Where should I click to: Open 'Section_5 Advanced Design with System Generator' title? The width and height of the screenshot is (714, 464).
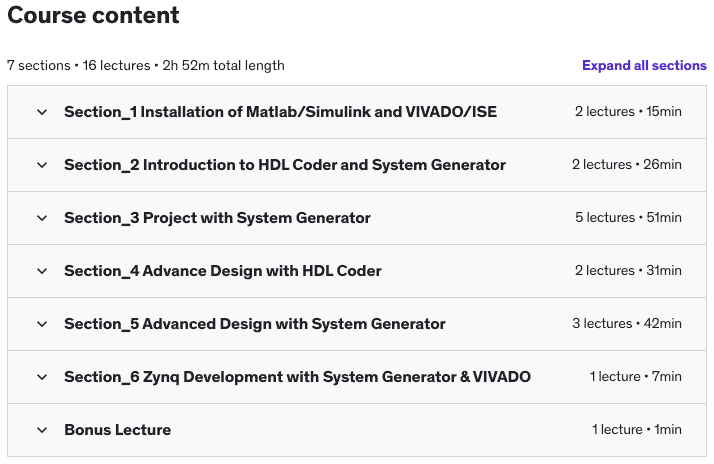[255, 324]
